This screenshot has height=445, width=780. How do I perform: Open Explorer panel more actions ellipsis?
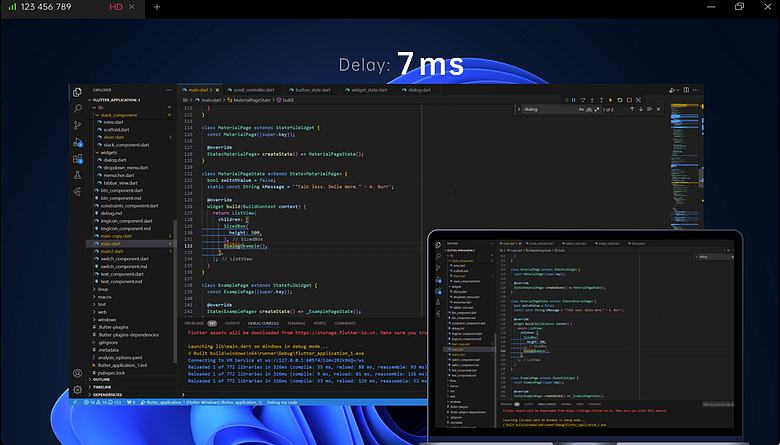(169, 90)
